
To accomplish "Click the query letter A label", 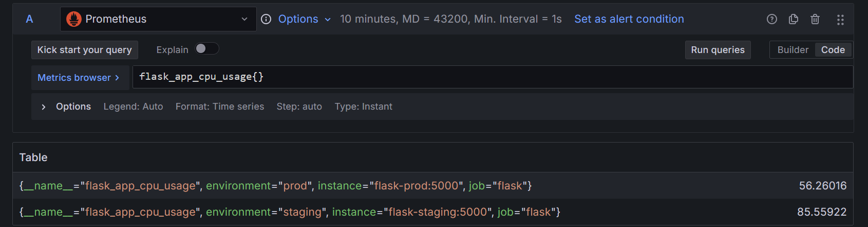I will pos(29,19).
